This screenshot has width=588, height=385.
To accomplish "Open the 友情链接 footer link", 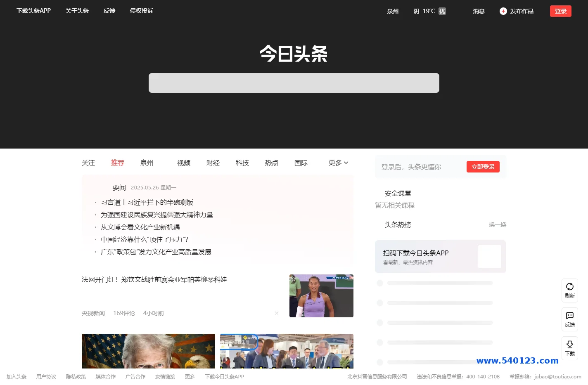I will pyautogui.click(x=165, y=377).
